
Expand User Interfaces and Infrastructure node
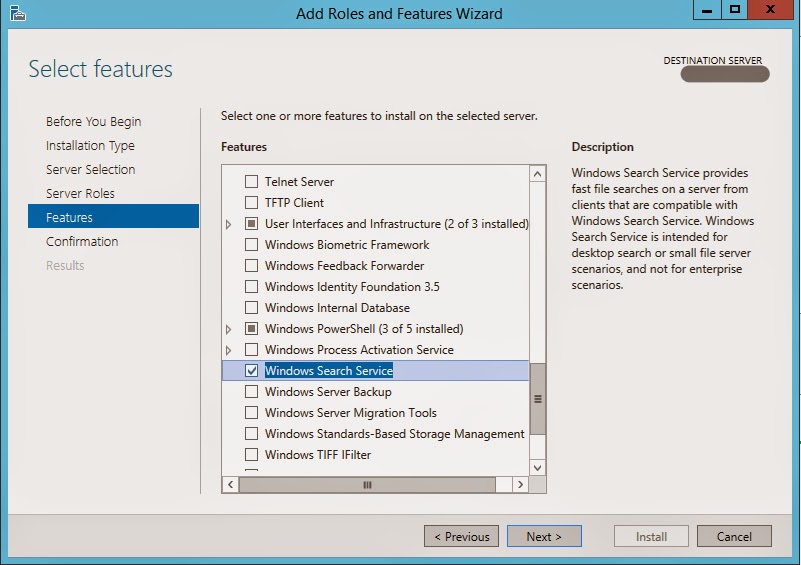(229, 225)
